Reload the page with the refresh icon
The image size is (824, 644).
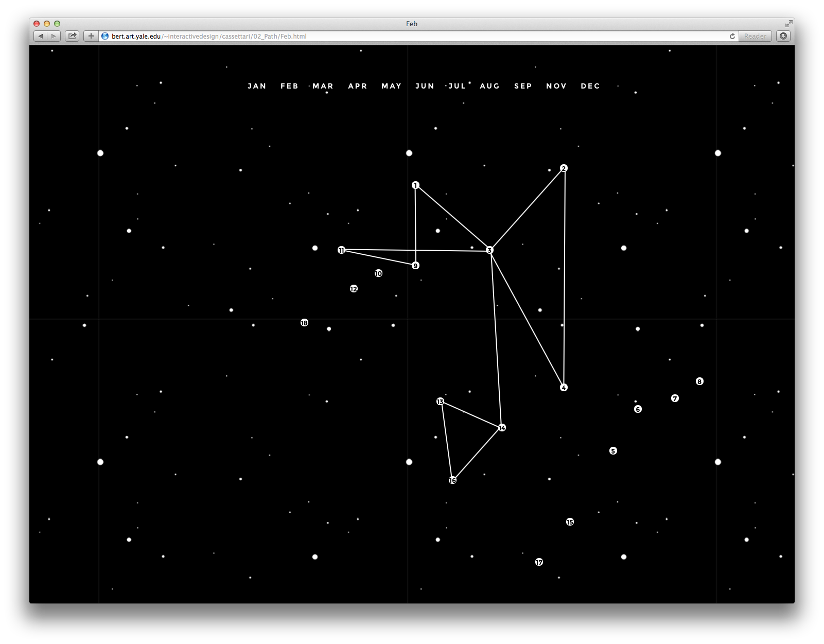coord(732,36)
